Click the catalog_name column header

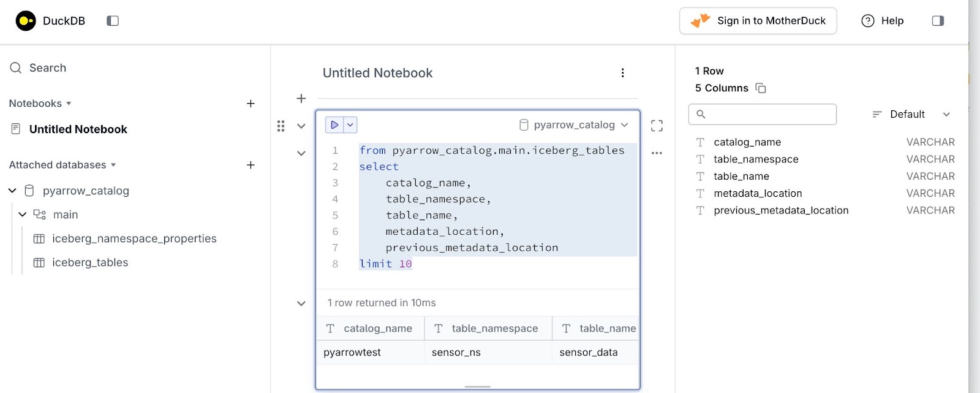coord(370,329)
